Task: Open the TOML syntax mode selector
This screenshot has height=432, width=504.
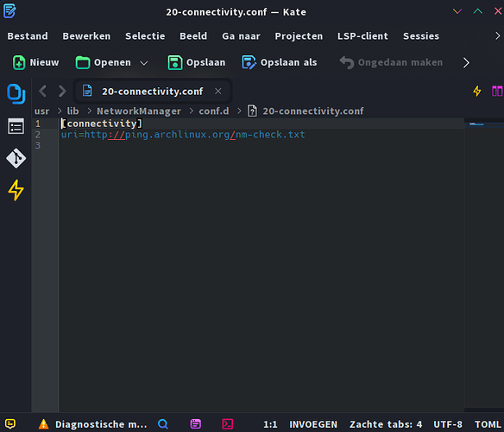Action: pyautogui.click(x=488, y=424)
